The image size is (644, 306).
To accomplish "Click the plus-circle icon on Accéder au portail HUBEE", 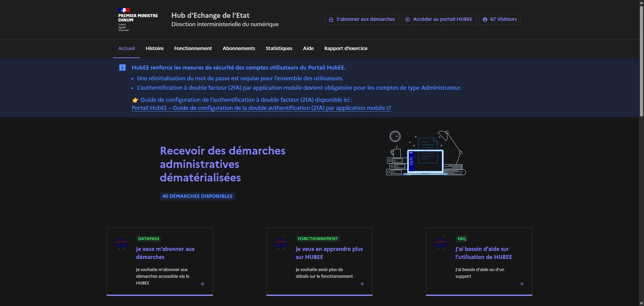I will 408,19.
